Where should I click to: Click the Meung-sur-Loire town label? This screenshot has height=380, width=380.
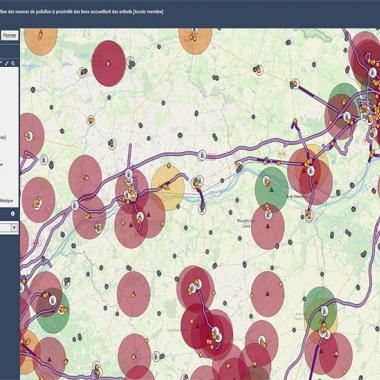244,223
